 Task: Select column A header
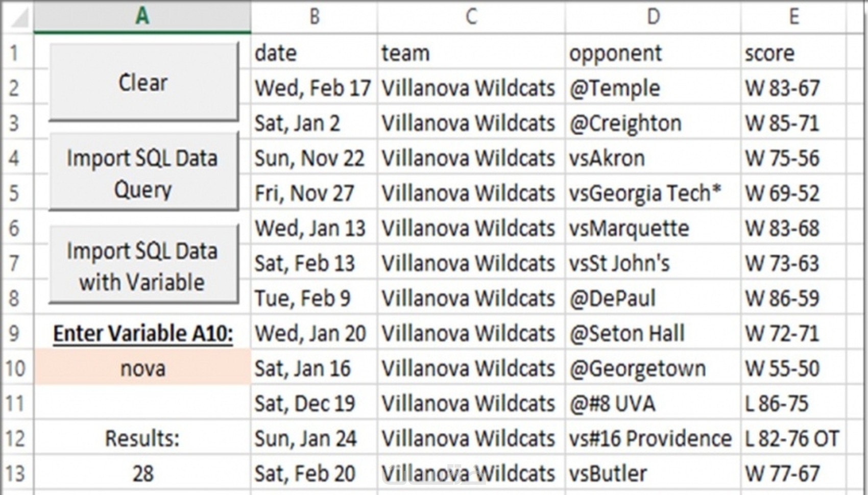tap(142, 17)
